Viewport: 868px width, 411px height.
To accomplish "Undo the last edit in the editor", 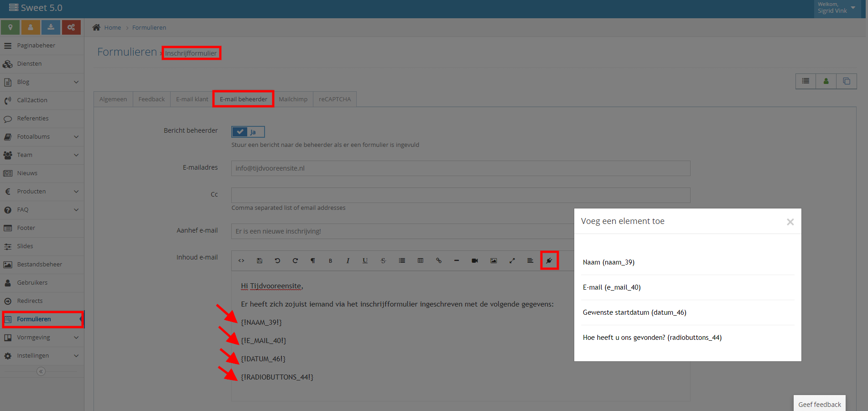I will 277,260.
